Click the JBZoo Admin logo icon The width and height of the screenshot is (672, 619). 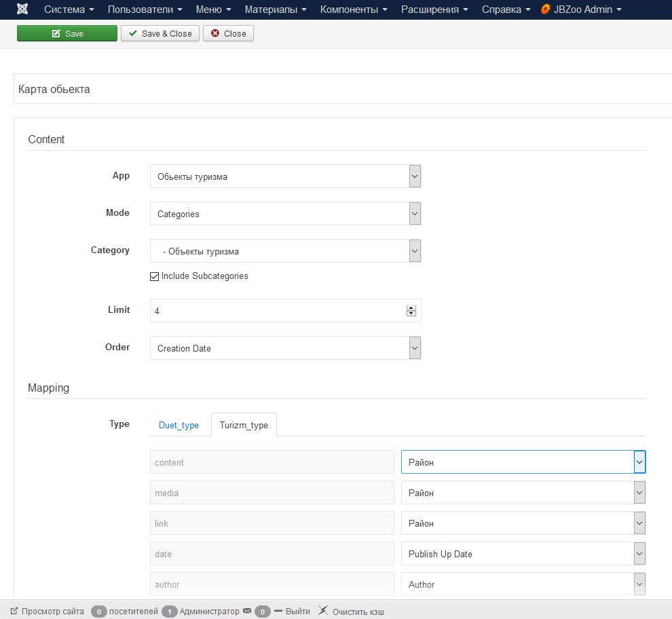545,10
